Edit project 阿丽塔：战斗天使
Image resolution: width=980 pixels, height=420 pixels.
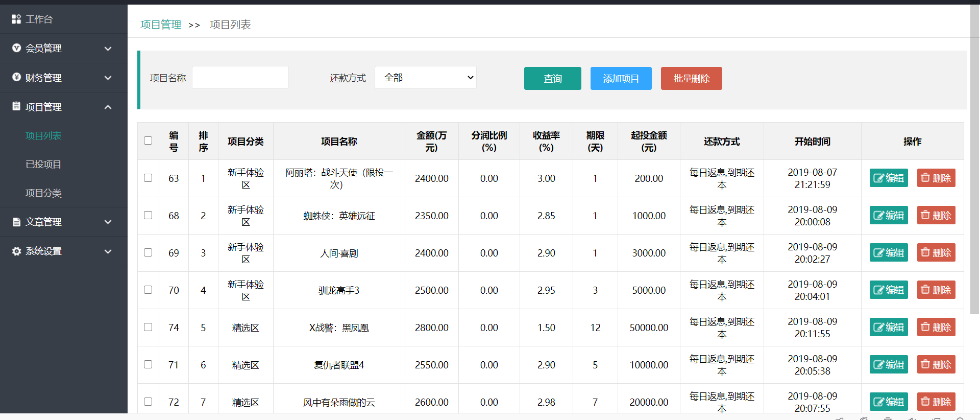(x=889, y=178)
